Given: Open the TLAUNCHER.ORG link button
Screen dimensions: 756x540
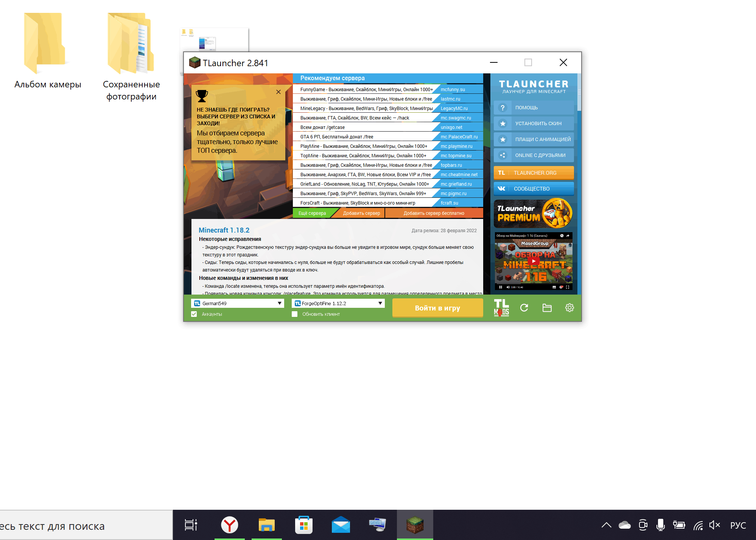Looking at the screenshot, I should pos(534,173).
